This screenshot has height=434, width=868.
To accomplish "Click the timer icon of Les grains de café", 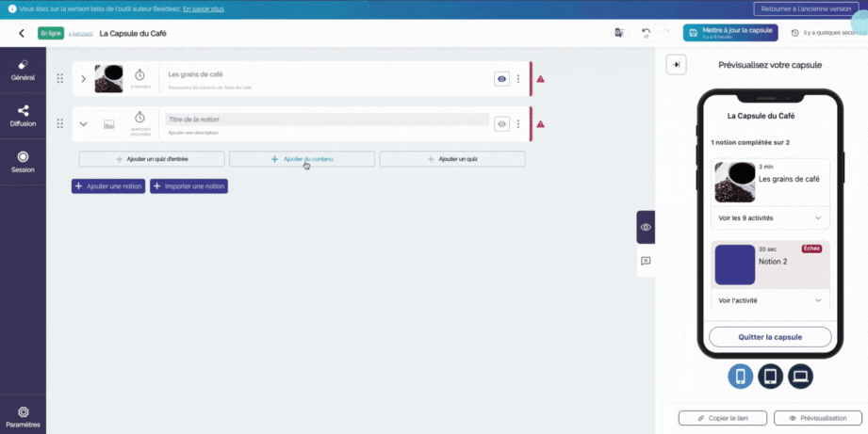I will click(x=139, y=74).
